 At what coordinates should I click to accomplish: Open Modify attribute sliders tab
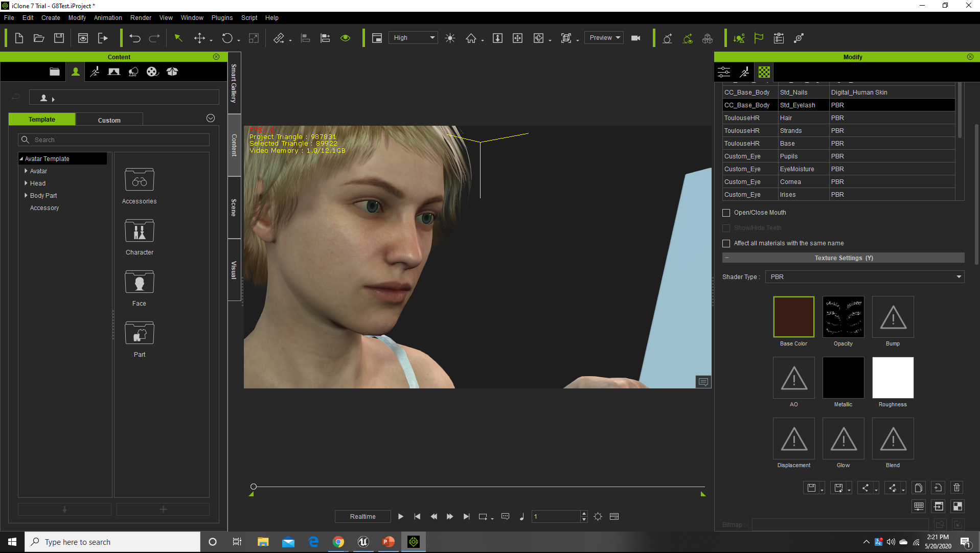724,72
